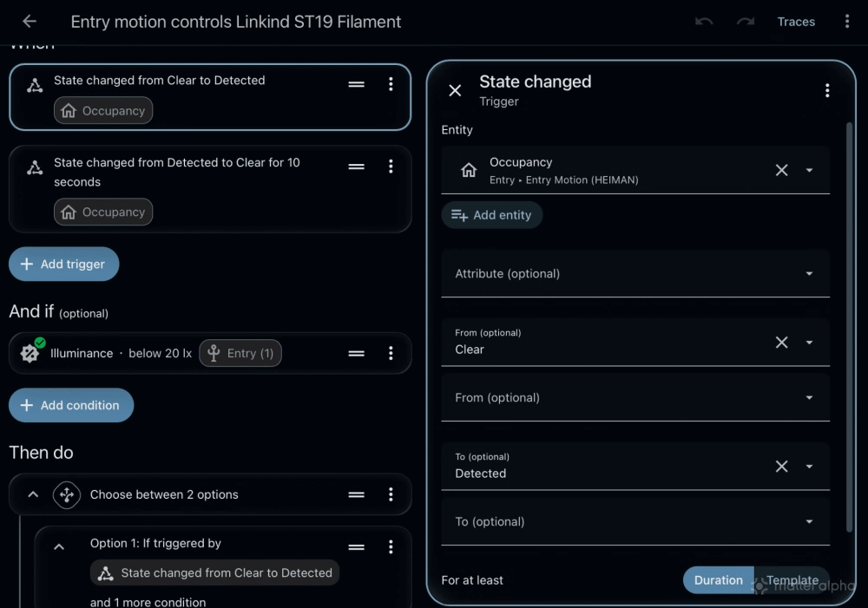Viewport: 868px width, 608px height.
Task: Select the Duration toggle option
Action: pyautogui.click(x=719, y=579)
